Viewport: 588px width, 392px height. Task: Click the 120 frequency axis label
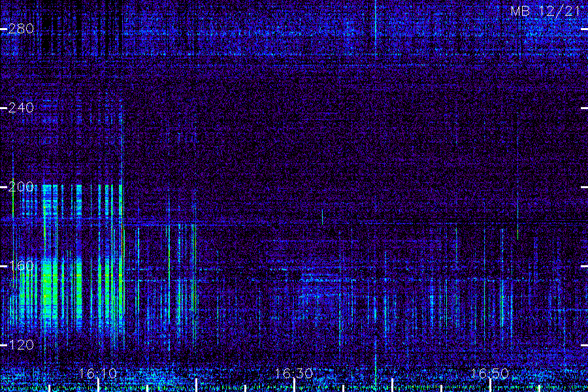point(21,345)
